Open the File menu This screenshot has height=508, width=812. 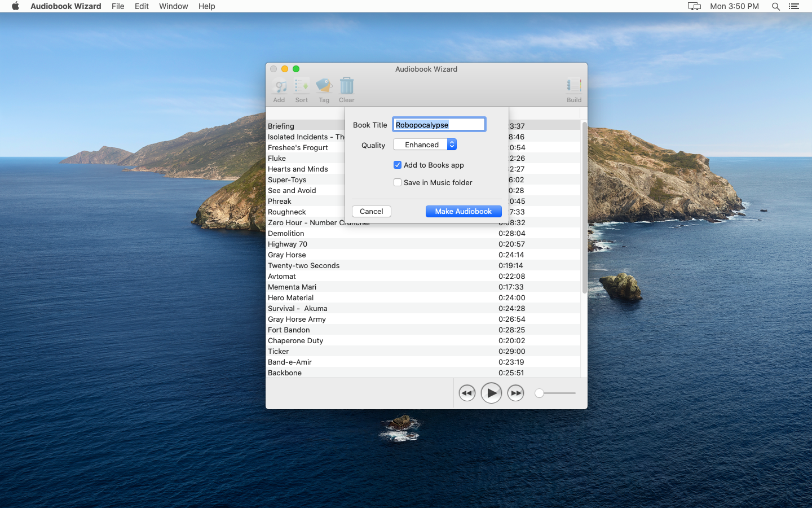(x=118, y=6)
